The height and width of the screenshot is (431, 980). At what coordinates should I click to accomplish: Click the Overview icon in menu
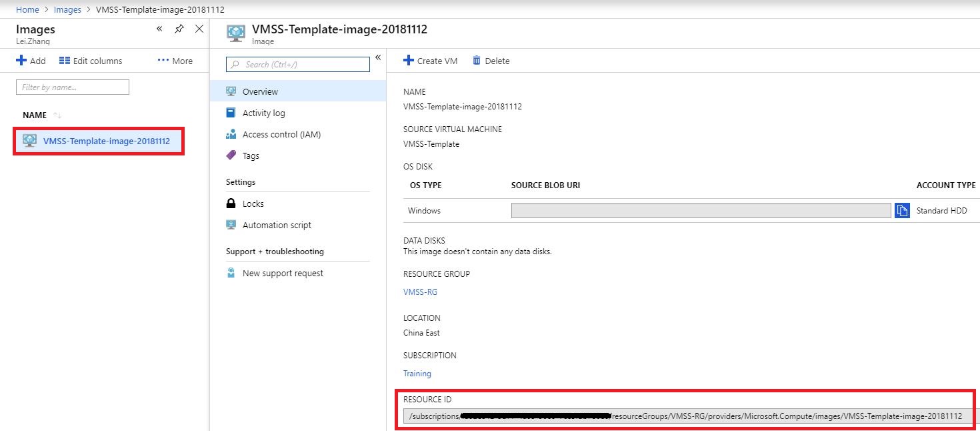point(231,91)
